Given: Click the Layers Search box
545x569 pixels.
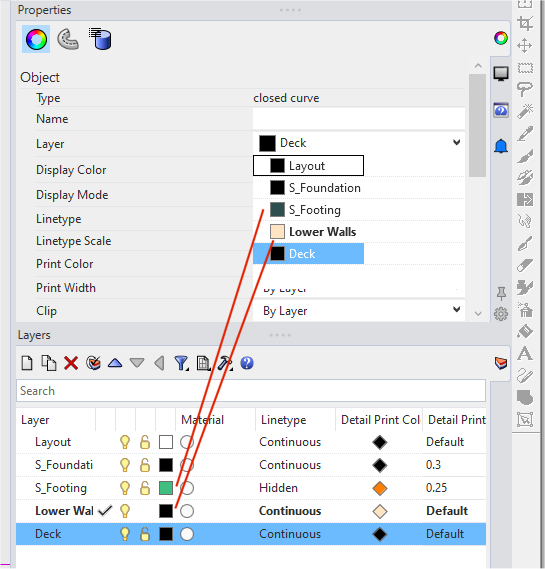Looking at the screenshot, I should pyautogui.click(x=251, y=391).
